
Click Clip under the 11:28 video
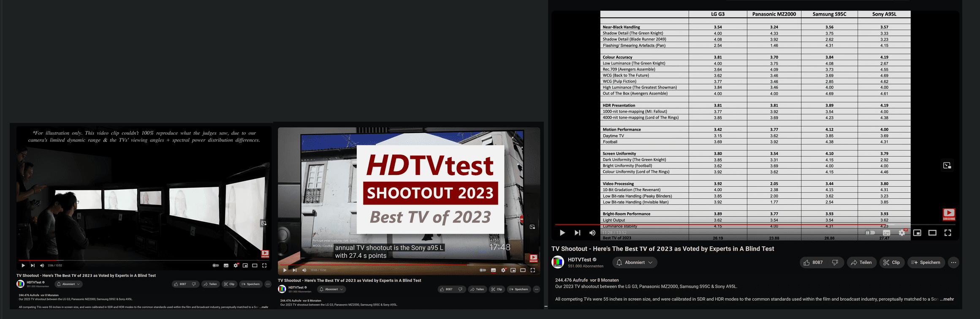tap(892, 262)
